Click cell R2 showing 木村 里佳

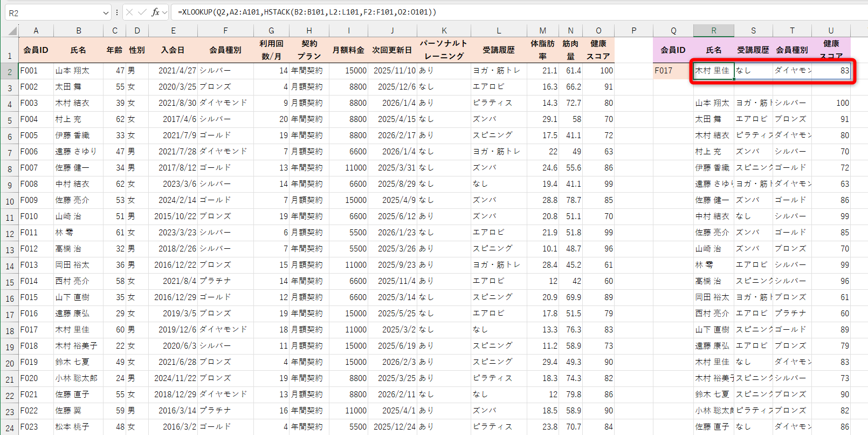click(x=714, y=71)
